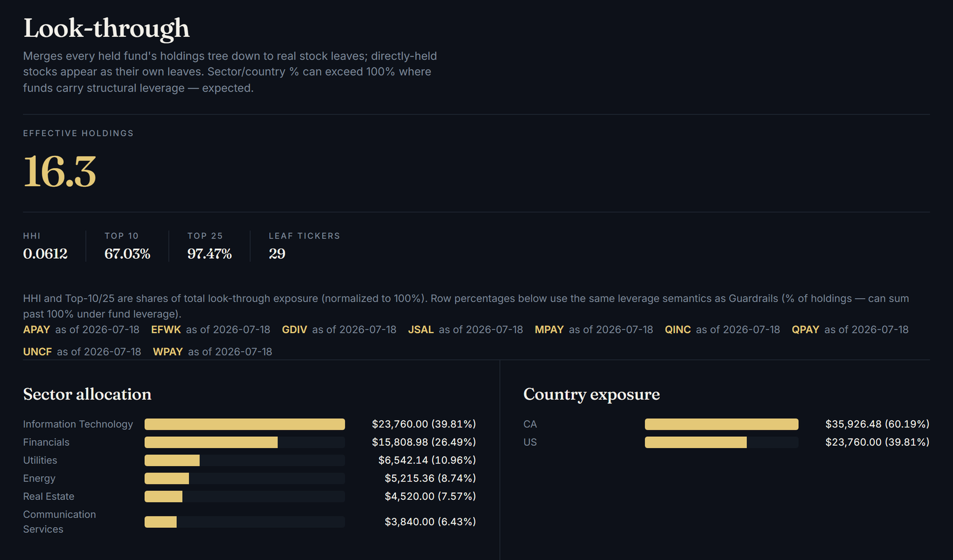Click the value $6,542.14 (10.96%)
Screen dimensions: 953x560
click(x=427, y=461)
